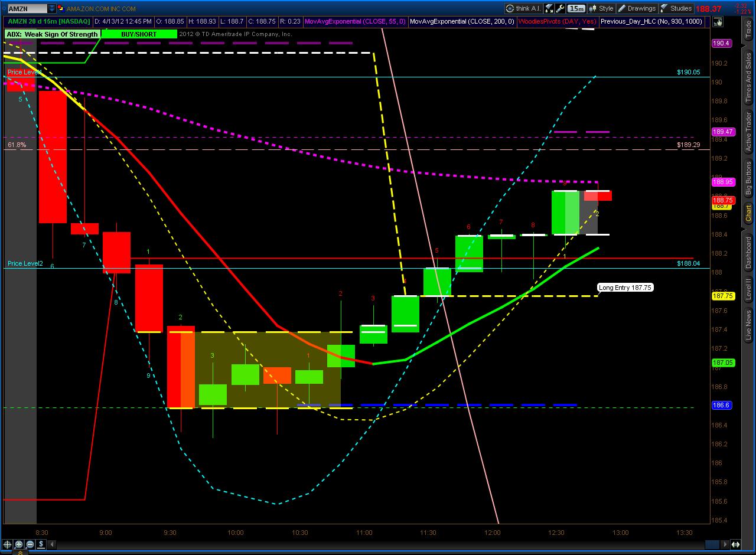Screen dimensions: 756x555
Task: Change the 15m timeframe setting
Action: [x=576, y=8]
